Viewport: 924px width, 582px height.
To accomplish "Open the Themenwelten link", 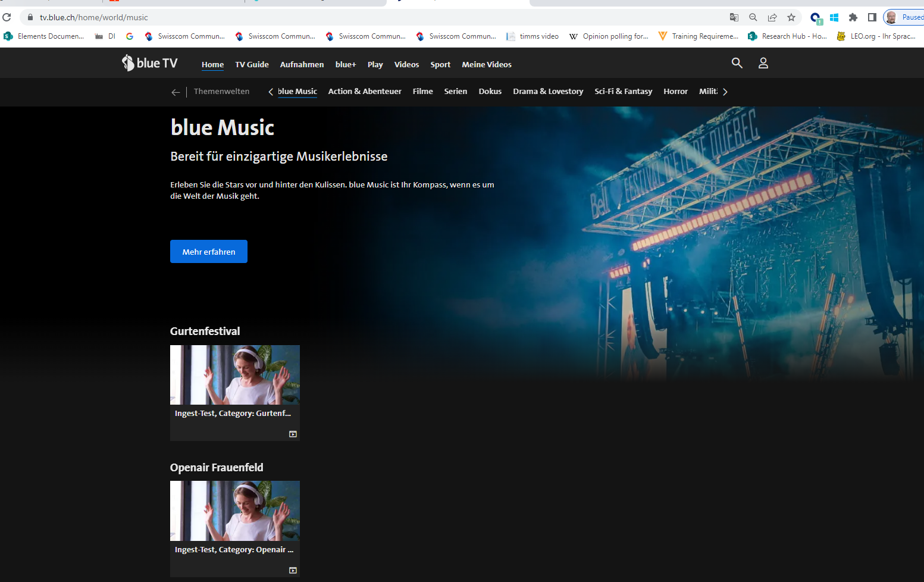I will coord(221,92).
